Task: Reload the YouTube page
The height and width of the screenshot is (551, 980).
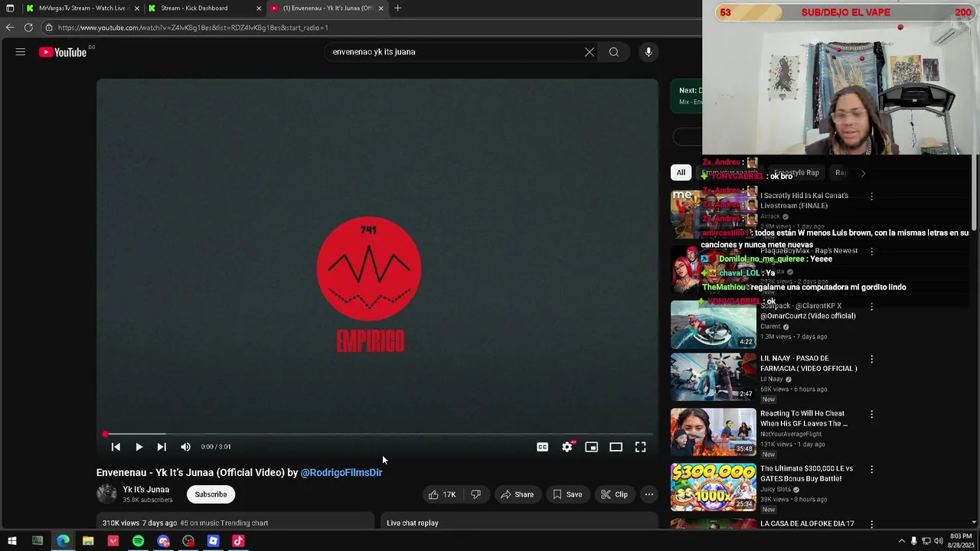Action: [28, 28]
